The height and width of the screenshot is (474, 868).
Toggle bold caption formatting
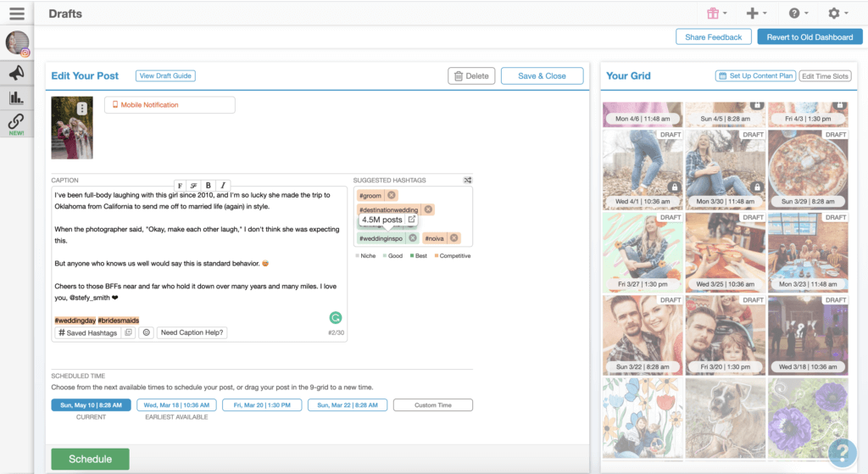[x=209, y=186]
